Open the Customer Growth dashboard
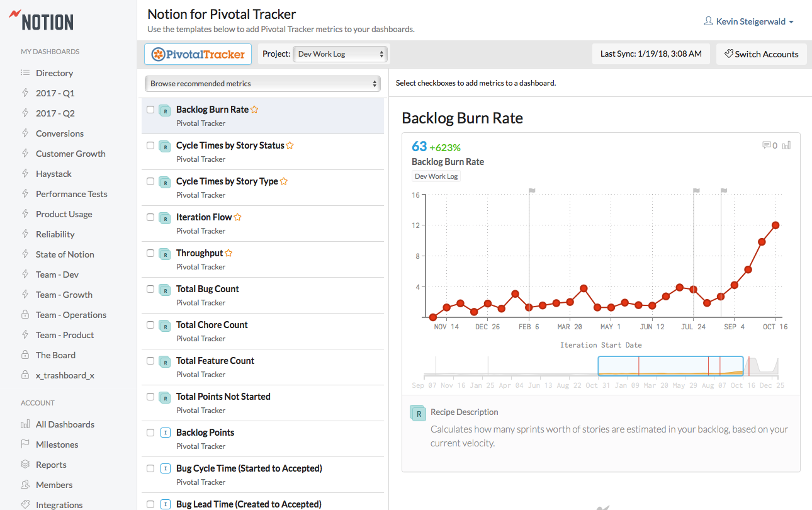 [70, 154]
